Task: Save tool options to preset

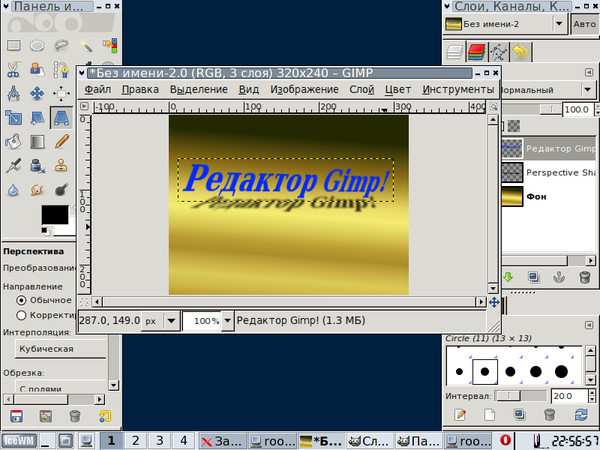Action: pos(16,416)
